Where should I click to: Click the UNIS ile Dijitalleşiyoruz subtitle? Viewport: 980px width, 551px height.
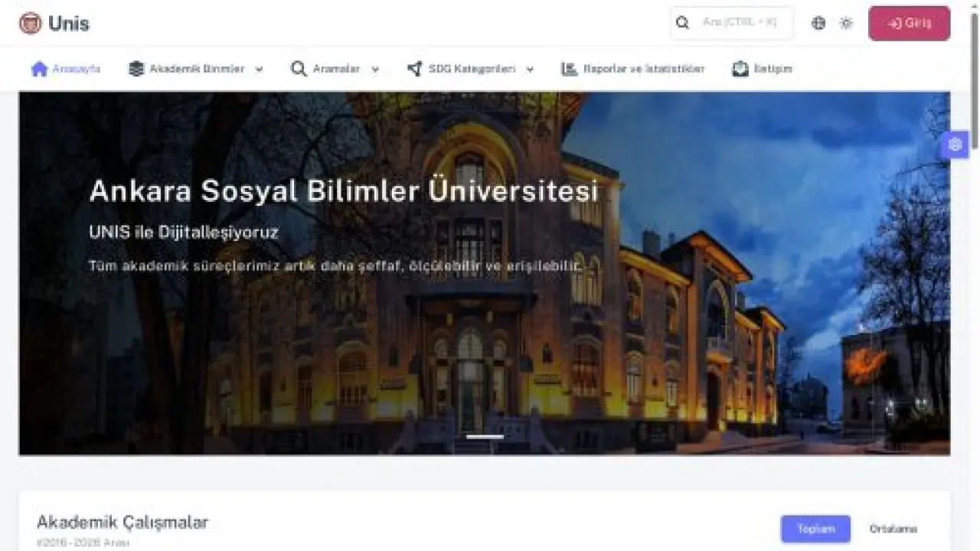tap(184, 232)
